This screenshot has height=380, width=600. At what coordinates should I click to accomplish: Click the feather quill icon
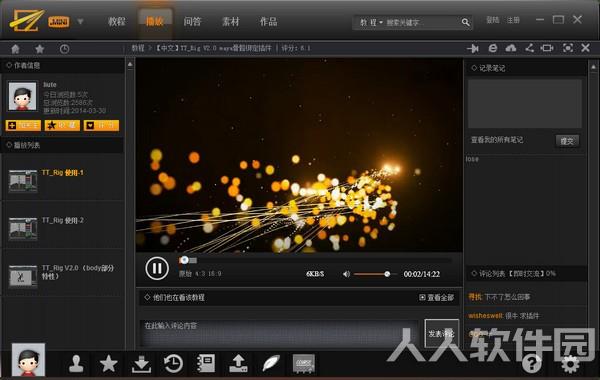pyautogui.click(x=271, y=364)
